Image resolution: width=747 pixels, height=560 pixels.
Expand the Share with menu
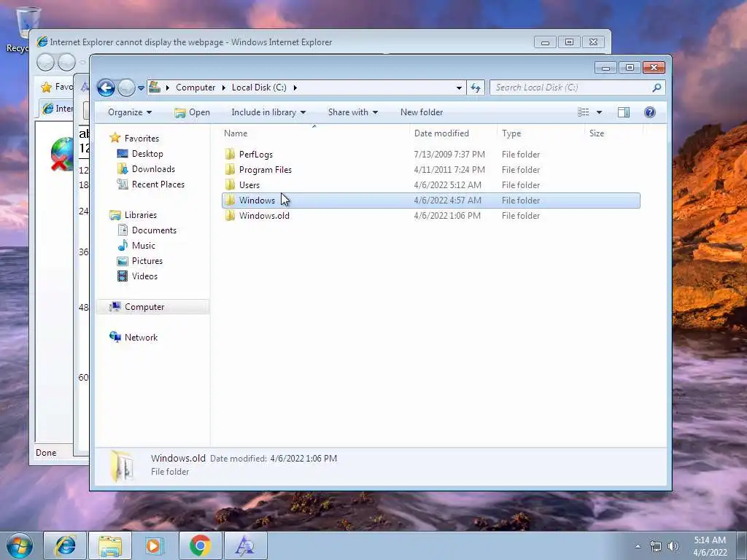[x=352, y=112]
